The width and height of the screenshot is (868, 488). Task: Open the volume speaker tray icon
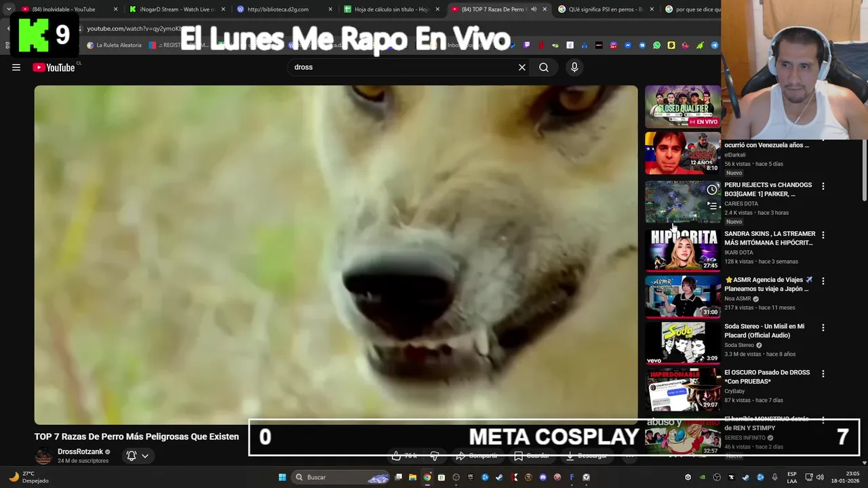[x=820, y=477]
